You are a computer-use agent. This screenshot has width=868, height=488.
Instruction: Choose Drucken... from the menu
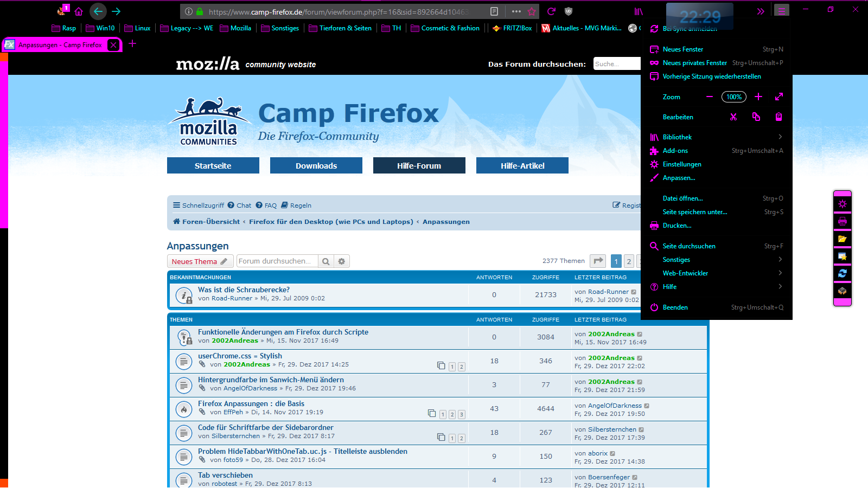pos(717,226)
